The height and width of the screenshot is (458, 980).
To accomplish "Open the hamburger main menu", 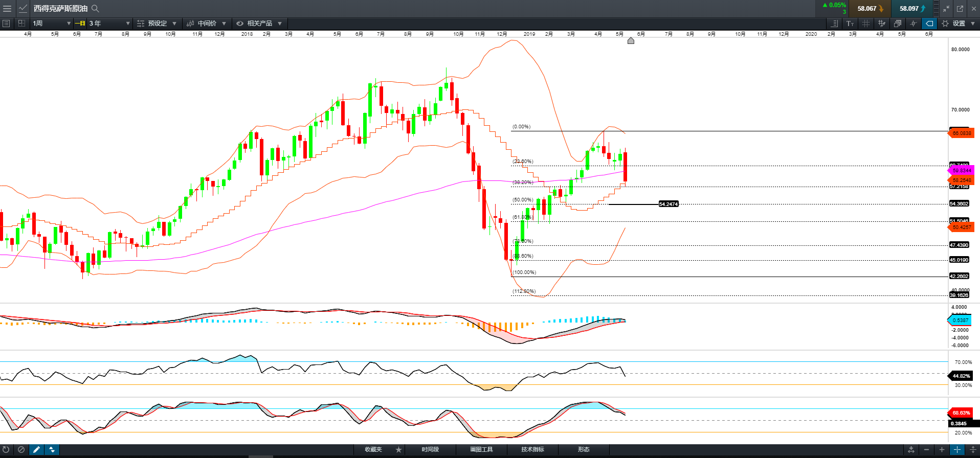I will pos(7,9).
